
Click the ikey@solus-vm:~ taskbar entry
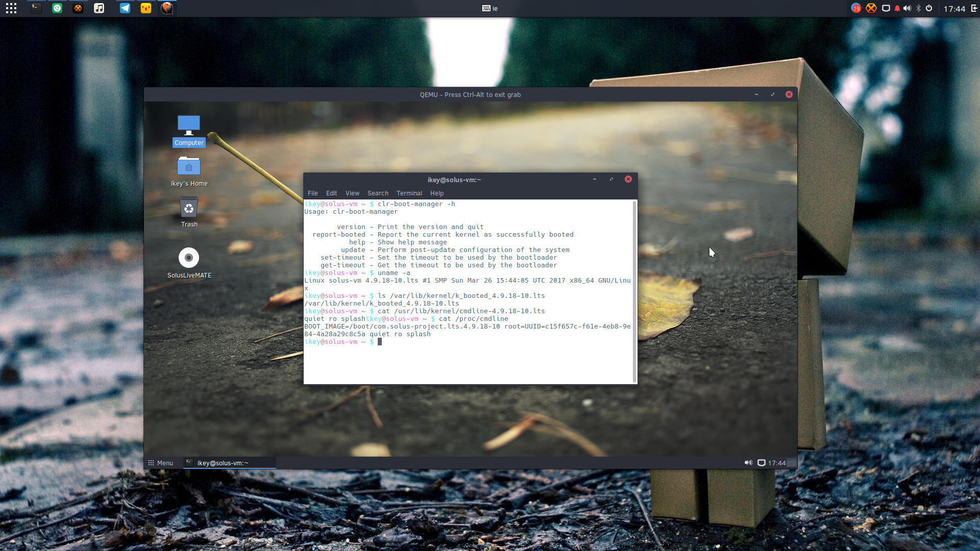pos(230,463)
